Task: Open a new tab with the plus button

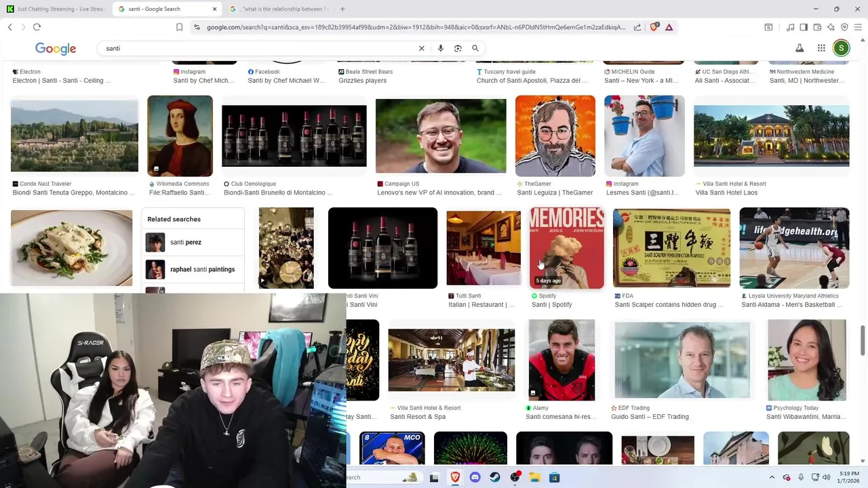Action: click(342, 9)
